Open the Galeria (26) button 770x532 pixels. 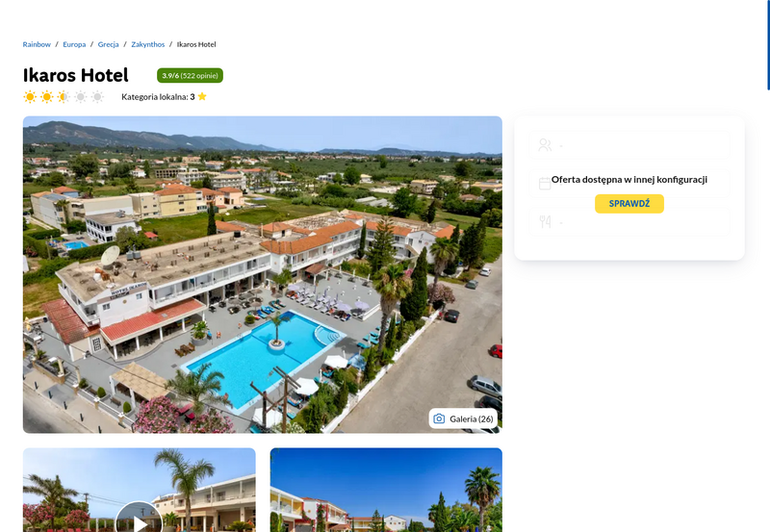pyautogui.click(x=463, y=418)
